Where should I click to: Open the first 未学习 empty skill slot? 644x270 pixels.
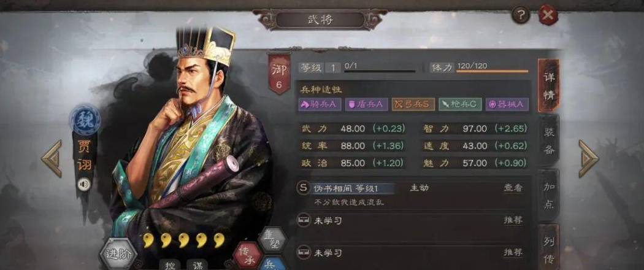pyautogui.click(x=411, y=220)
